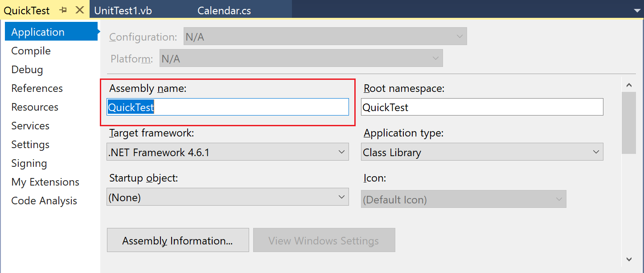Click inside the Root namespace field
This screenshot has height=273, width=644.
pyautogui.click(x=481, y=107)
